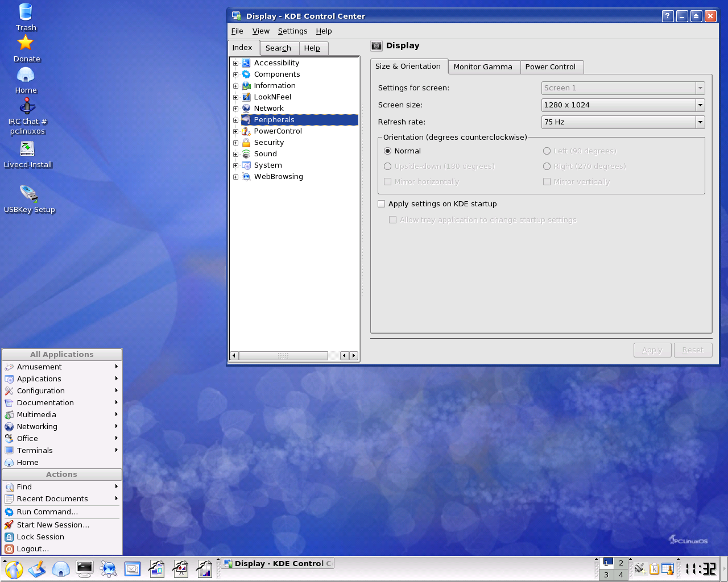This screenshot has width=728, height=582.
Task: Switch to virtual desktop 2 in pager
Action: click(621, 563)
